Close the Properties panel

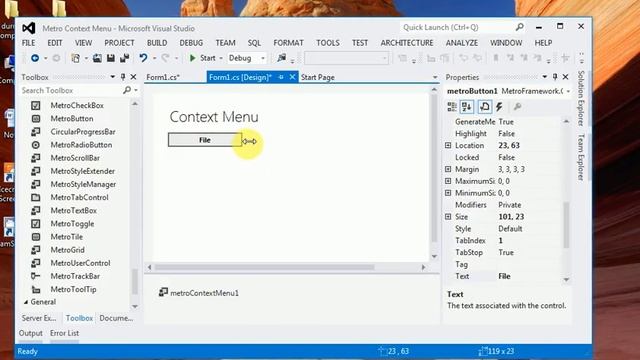tap(566, 77)
